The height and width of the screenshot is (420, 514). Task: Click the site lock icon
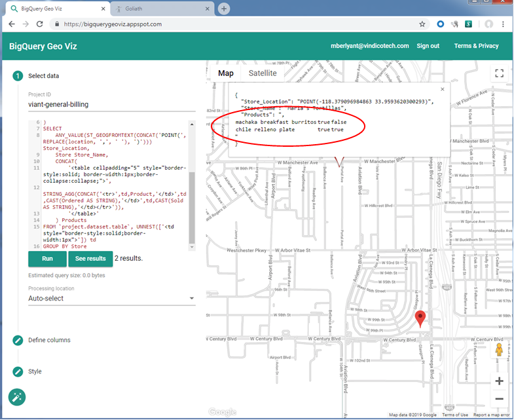point(57,24)
